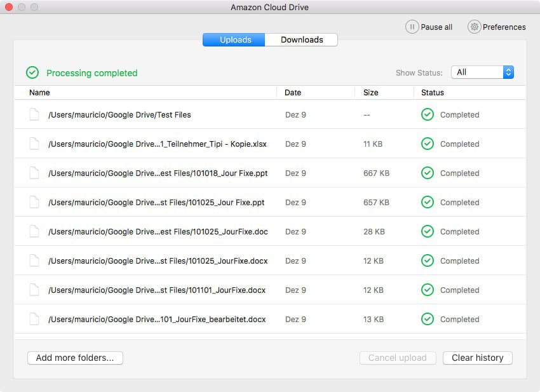Image resolution: width=540 pixels, height=392 pixels.
Task: Click completed checkmark for 28 KB row
Action: (x=428, y=231)
